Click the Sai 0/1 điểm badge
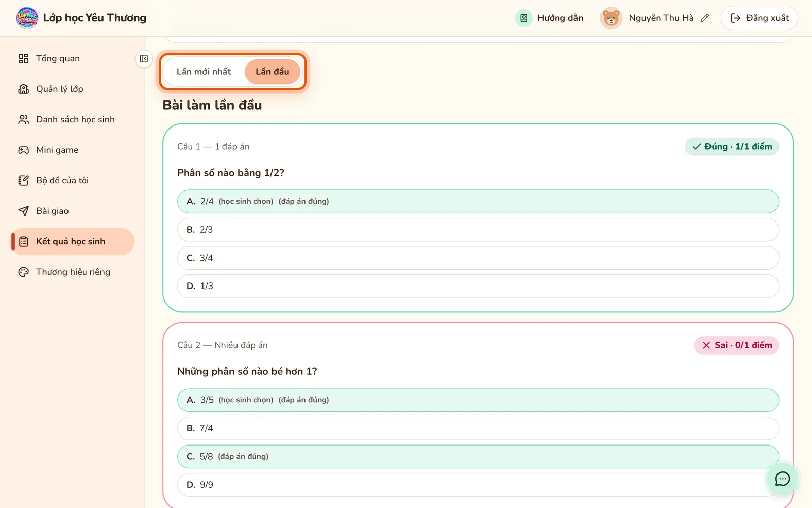Viewport: 812px width, 508px height. (x=736, y=345)
